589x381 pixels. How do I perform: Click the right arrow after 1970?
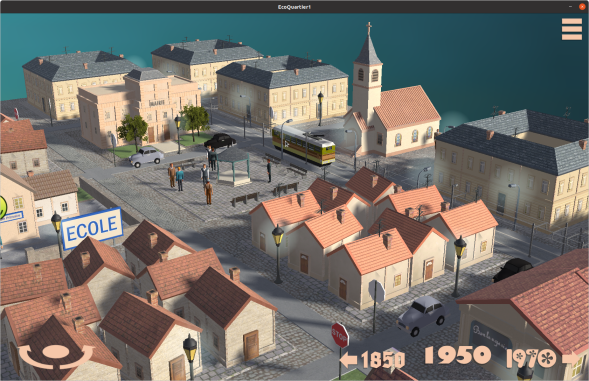[x=572, y=358]
